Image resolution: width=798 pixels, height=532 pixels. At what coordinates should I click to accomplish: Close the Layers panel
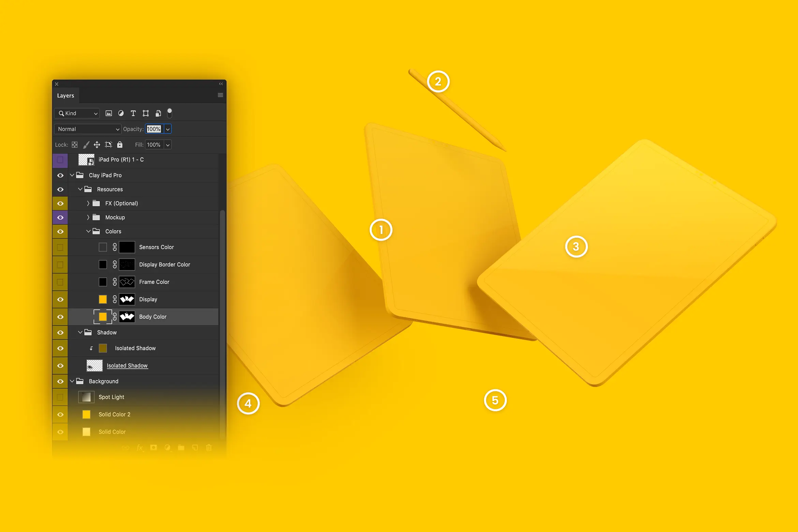(57, 84)
